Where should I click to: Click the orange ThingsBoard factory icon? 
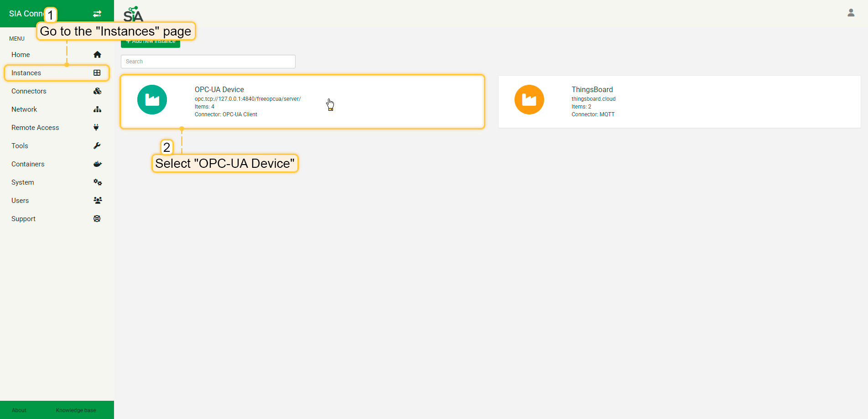529,100
